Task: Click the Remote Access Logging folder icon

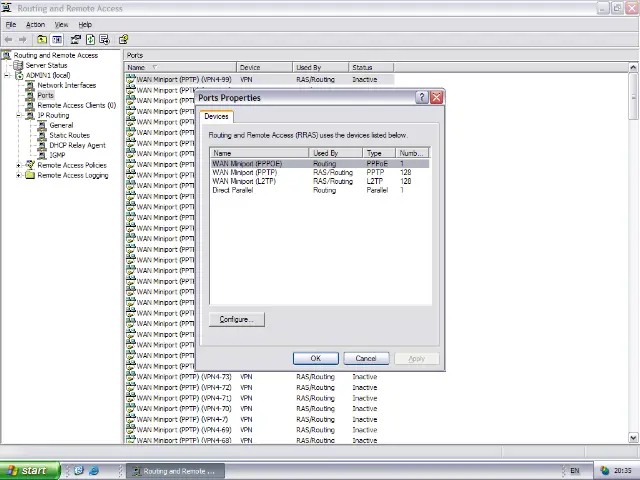Action: click(30, 175)
